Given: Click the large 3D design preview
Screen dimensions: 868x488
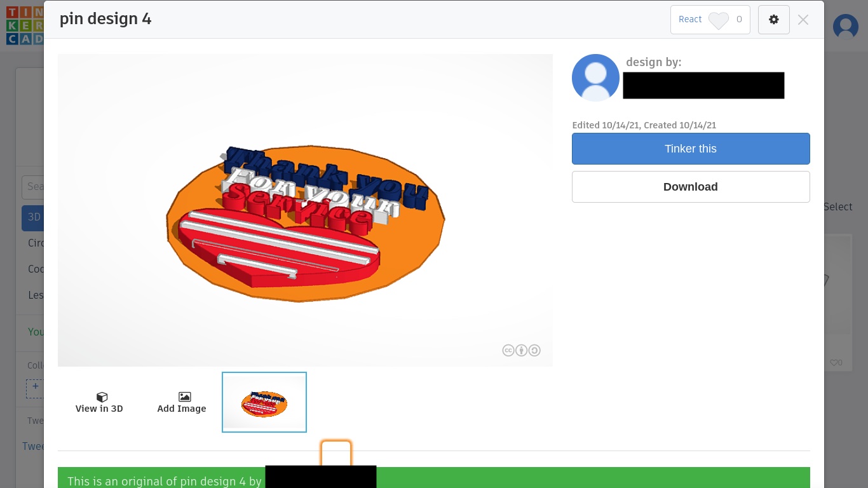Looking at the screenshot, I should click(x=305, y=210).
